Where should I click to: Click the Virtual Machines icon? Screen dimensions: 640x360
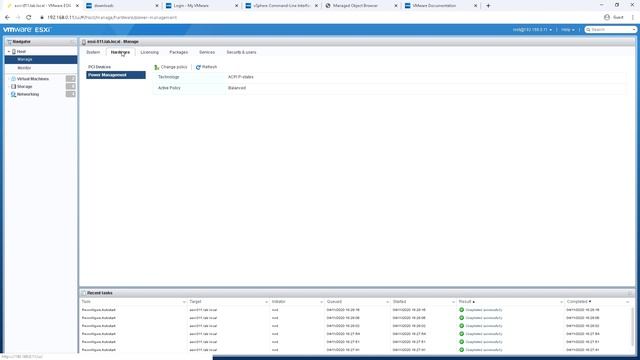click(13, 79)
